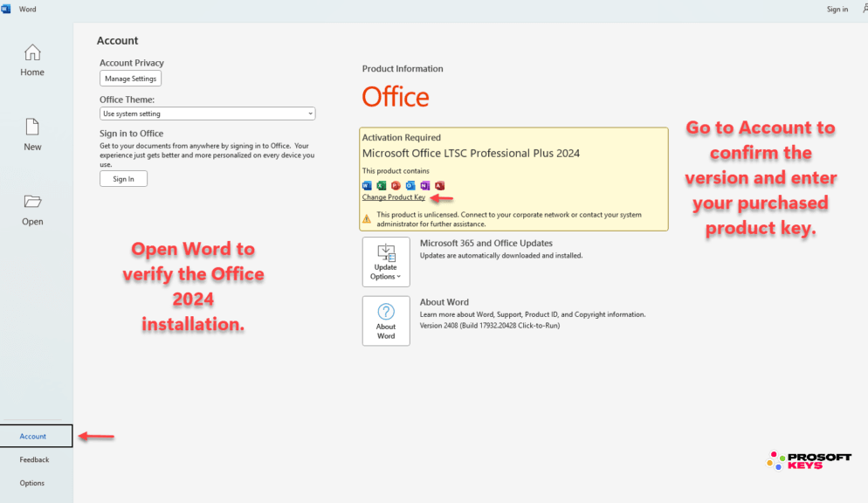Select the OneNote icon under This product contains
This screenshot has height=503, width=868.
[425, 185]
